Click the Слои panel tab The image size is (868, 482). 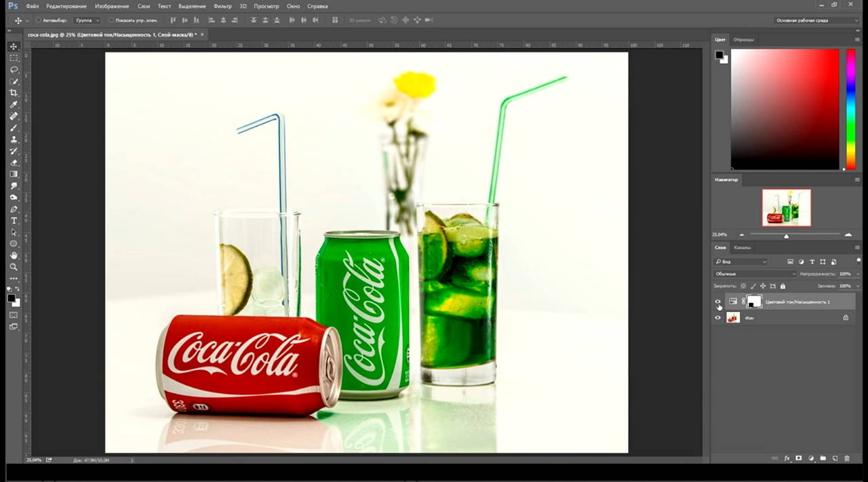tap(720, 247)
